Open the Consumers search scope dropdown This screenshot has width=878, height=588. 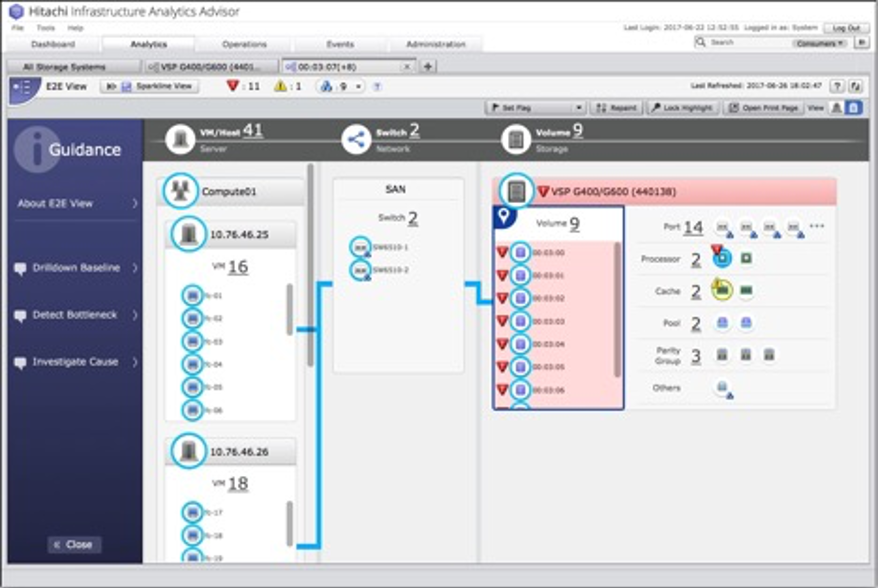tap(820, 43)
